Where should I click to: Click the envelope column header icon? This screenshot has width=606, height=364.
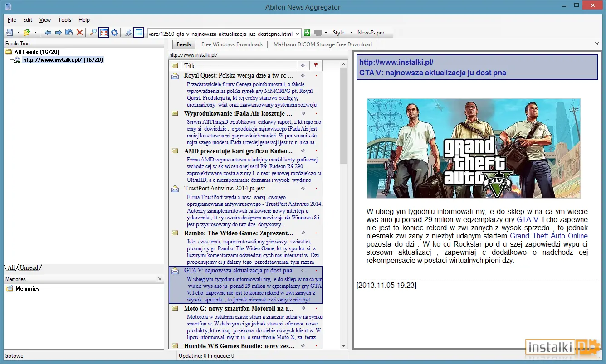175,66
